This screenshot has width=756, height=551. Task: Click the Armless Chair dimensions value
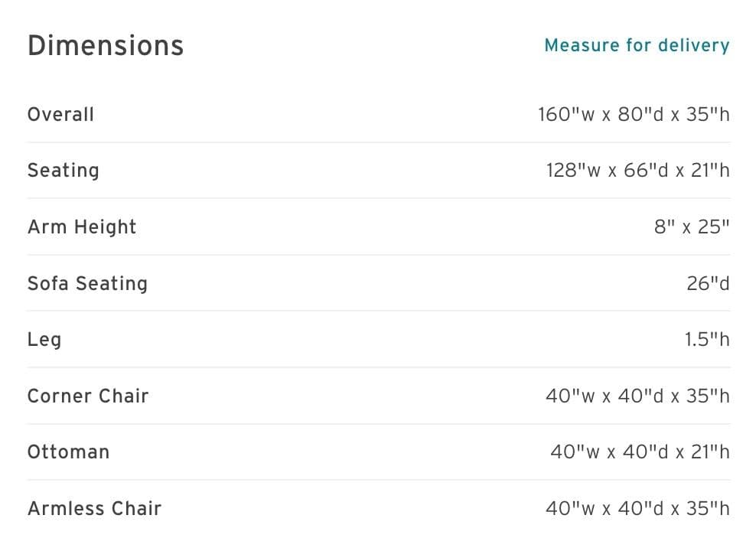coord(638,509)
